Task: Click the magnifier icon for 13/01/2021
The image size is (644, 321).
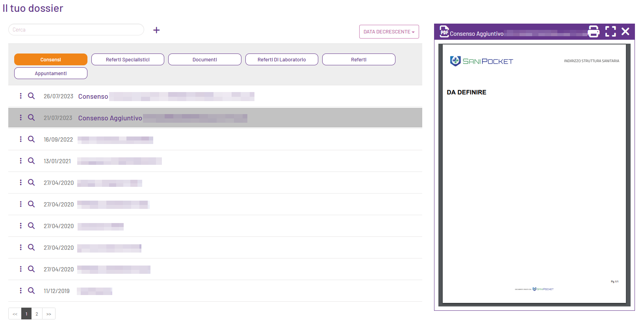Action: 31,161
